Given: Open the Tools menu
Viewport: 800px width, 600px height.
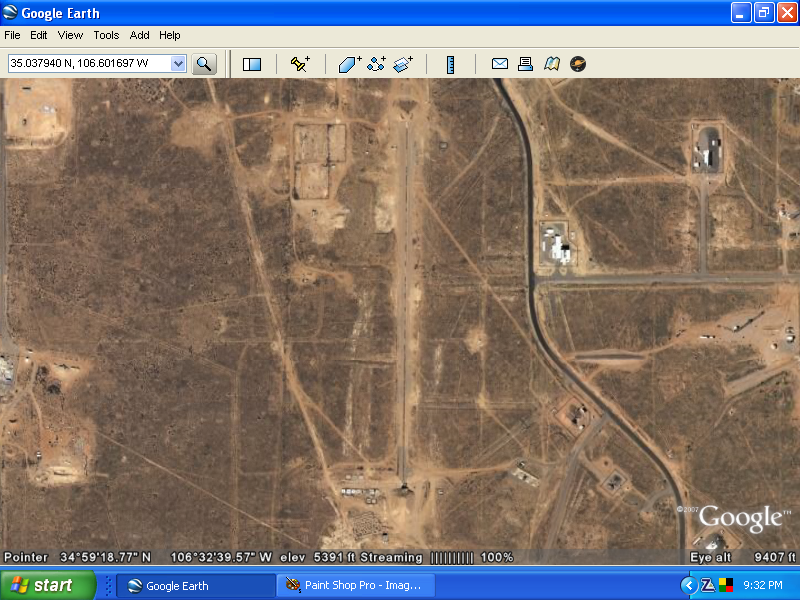Looking at the screenshot, I should 106,35.
